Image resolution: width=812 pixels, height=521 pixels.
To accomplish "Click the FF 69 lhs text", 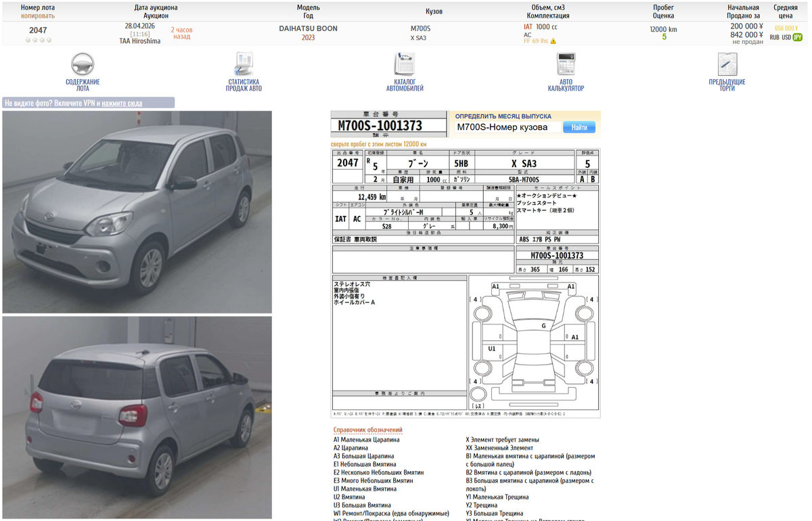I will coord(536,41).
